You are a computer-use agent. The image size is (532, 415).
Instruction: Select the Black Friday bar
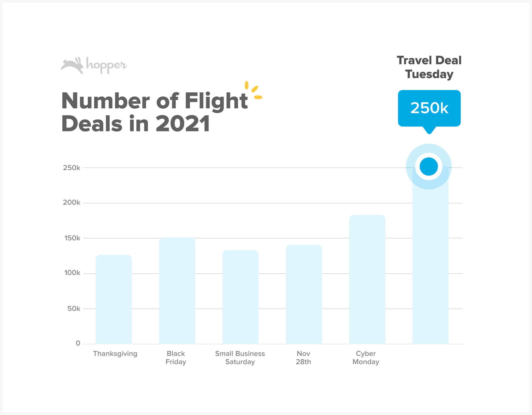coord(177,291)
